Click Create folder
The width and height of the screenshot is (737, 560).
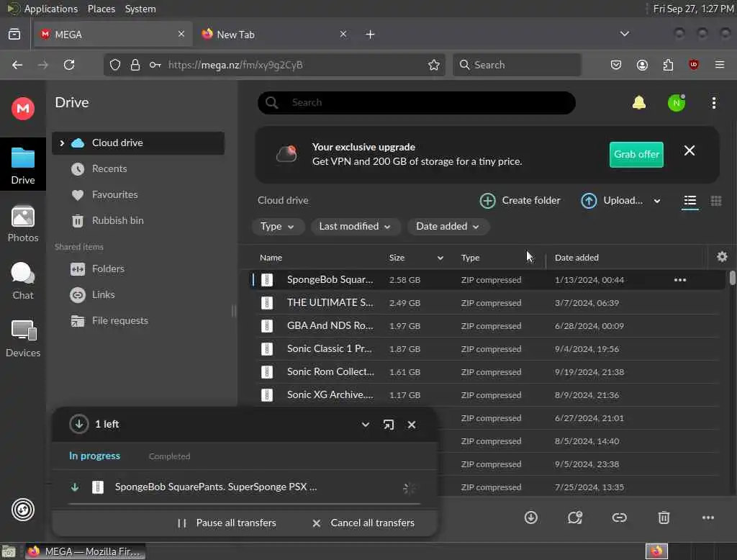(x=520, y=201)
